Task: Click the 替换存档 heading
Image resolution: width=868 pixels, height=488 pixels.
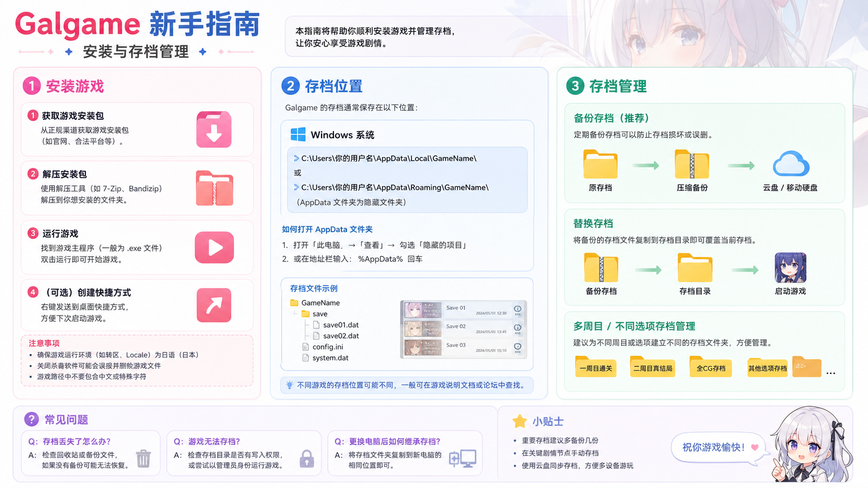Action: tap(593, 223)
